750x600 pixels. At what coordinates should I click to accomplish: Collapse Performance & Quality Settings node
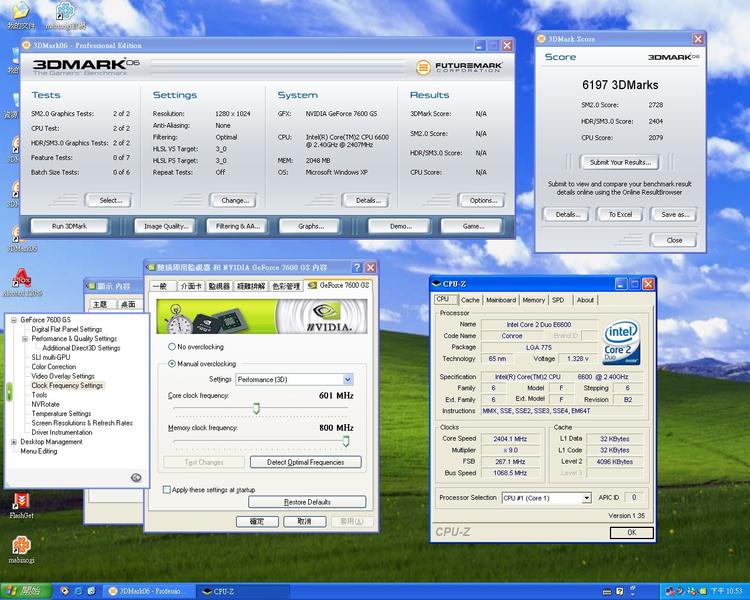25,338
